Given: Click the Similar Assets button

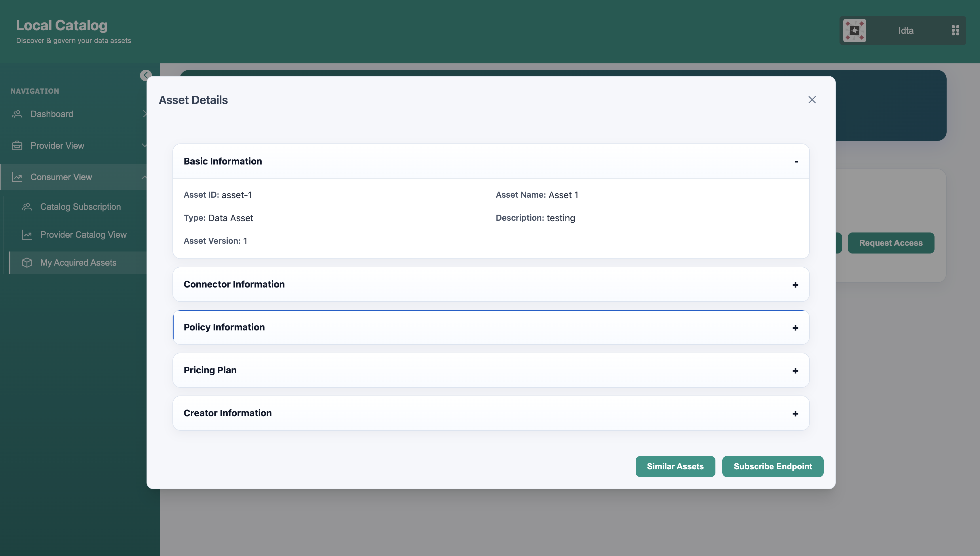Looking at the screenshot, I should tap(675, 466).
